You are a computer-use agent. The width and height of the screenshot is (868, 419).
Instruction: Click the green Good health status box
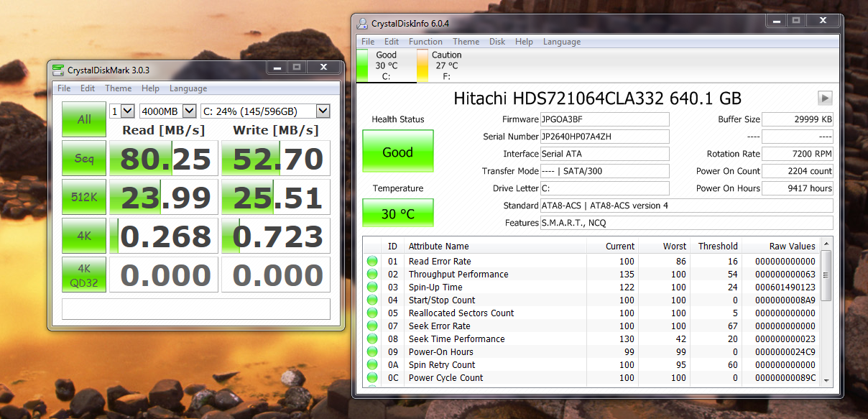coord(397,152)
